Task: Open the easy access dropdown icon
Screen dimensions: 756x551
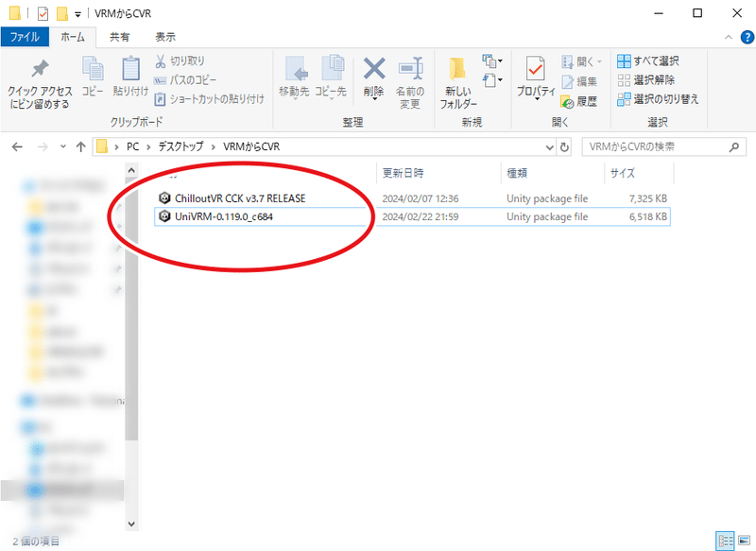Action: point(492,80)
